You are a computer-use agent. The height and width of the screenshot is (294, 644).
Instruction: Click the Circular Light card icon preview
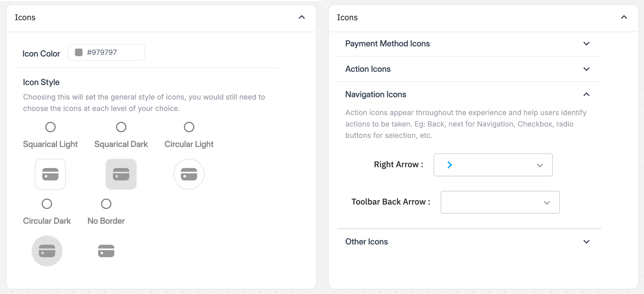pos(189,174)
